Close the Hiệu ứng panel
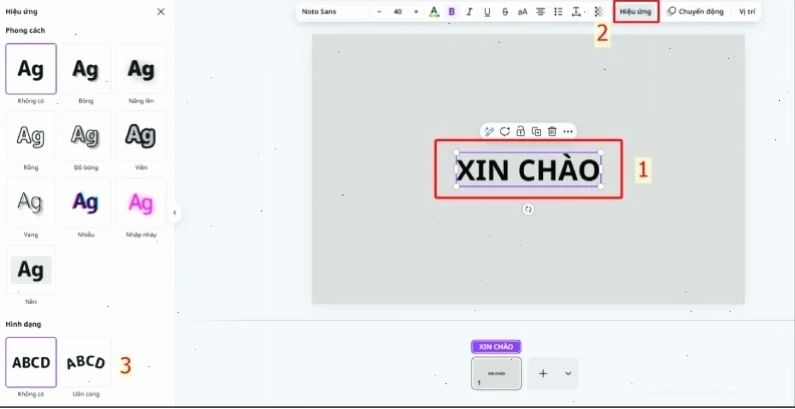The width and height of the screenshot is (795, 409). 161,12
